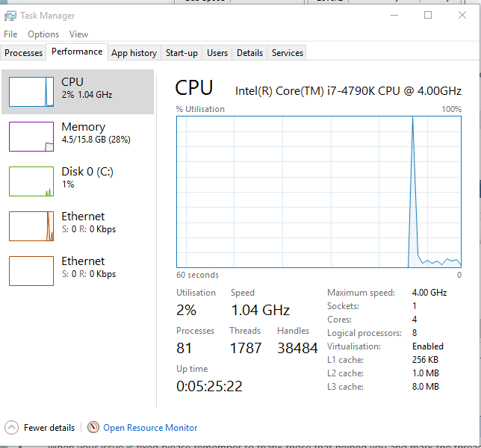The image size is (481, 448).
Task: Click the 1.04 GHz speed value
Action: (x=261, y=310)
